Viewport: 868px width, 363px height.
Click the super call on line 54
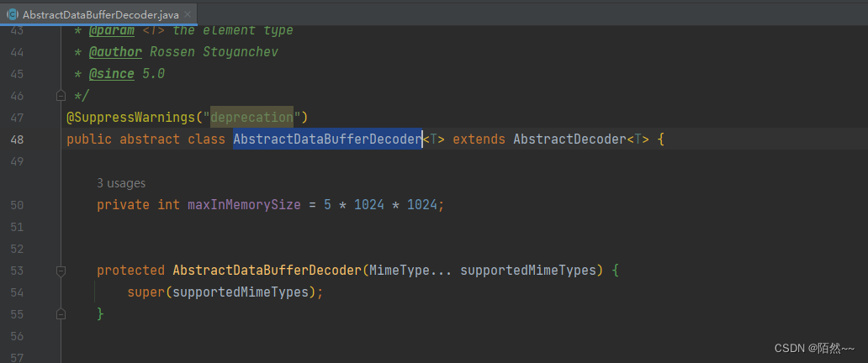(x=146, y=292)
